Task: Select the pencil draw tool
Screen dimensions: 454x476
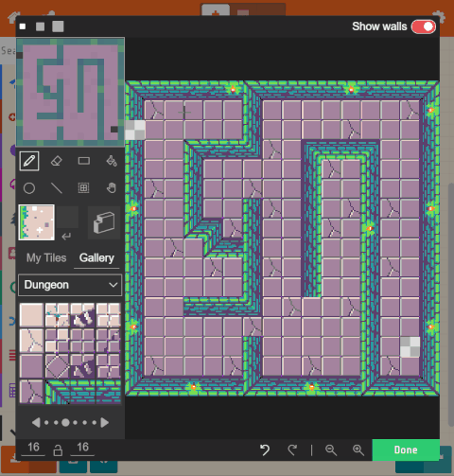Action: click(x=29, y=161)
